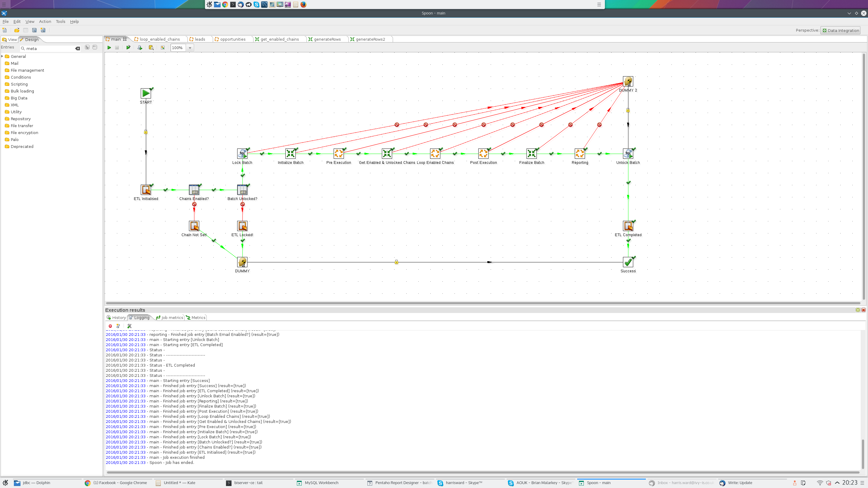Viewport: 868px width, 488px height.
Task: Open the Conditions folder
Action: click(18, 77)
